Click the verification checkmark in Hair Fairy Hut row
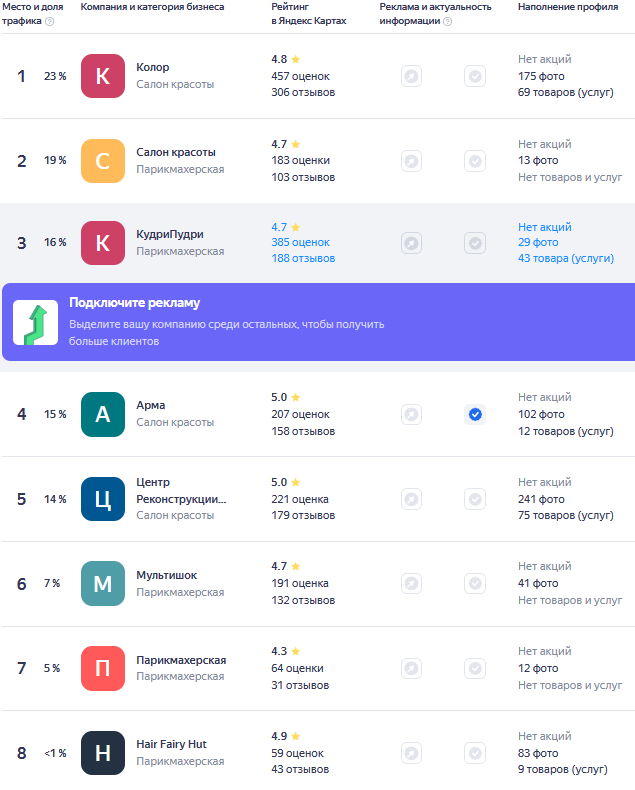 pyautogui.click(x=475, y=753)
